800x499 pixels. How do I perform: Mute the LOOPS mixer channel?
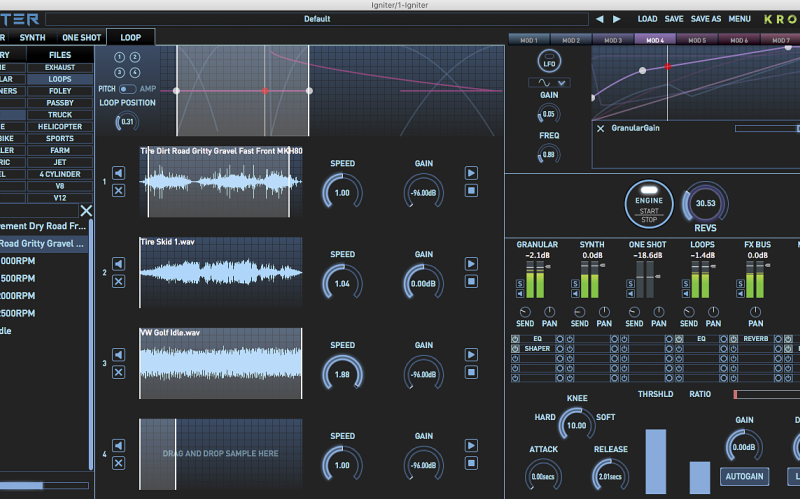[686, 293]
